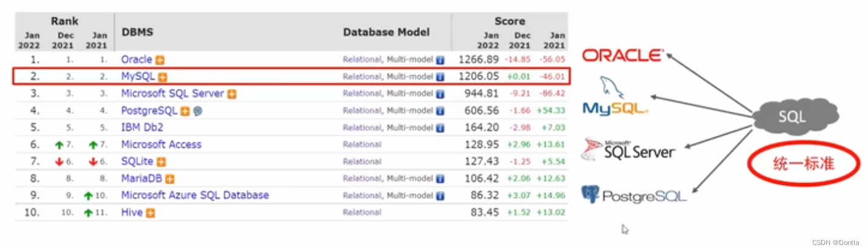
Task: Click the blue info icon in Oracle's row
Action: [x=440, y=60]
